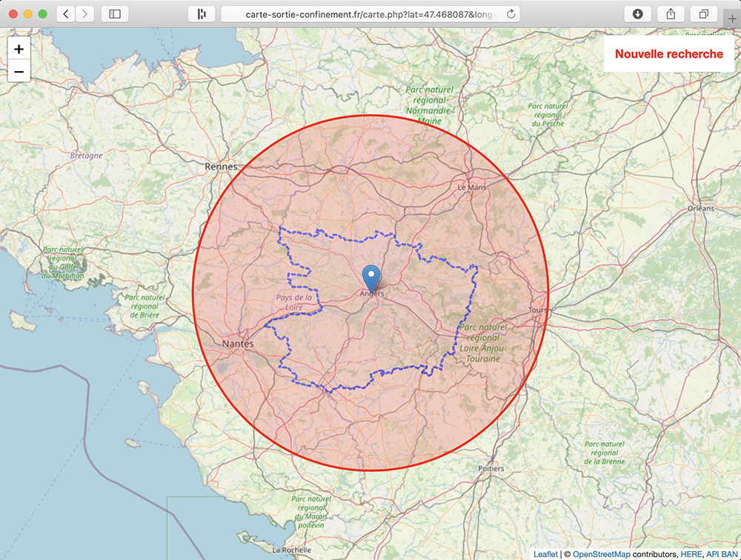The image size is (741, 560).
Task: Show Safari downloads
Action: click(x=637, y=14)
